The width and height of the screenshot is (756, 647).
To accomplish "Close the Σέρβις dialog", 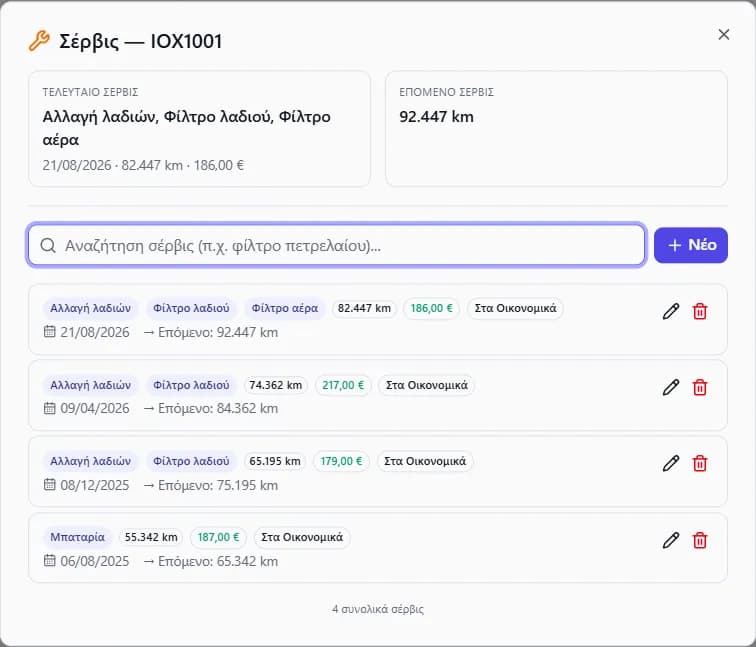I will coord(724,34).
